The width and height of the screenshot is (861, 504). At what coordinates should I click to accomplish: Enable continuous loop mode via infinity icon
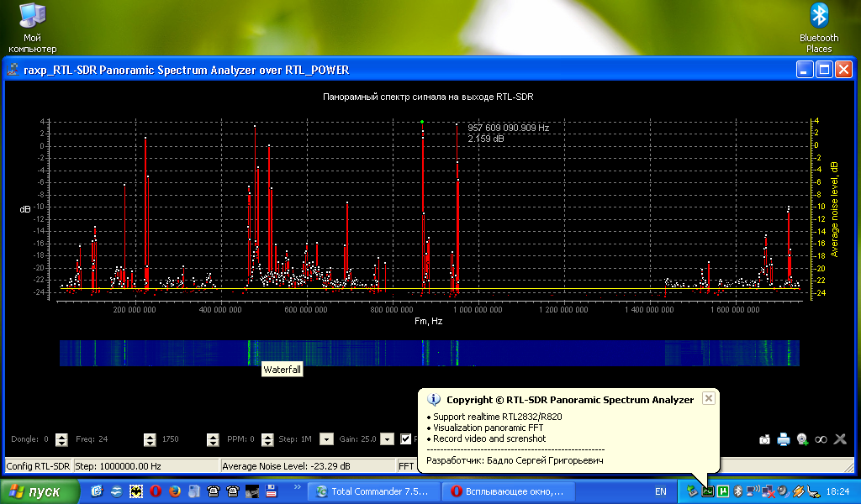[821, 438]
